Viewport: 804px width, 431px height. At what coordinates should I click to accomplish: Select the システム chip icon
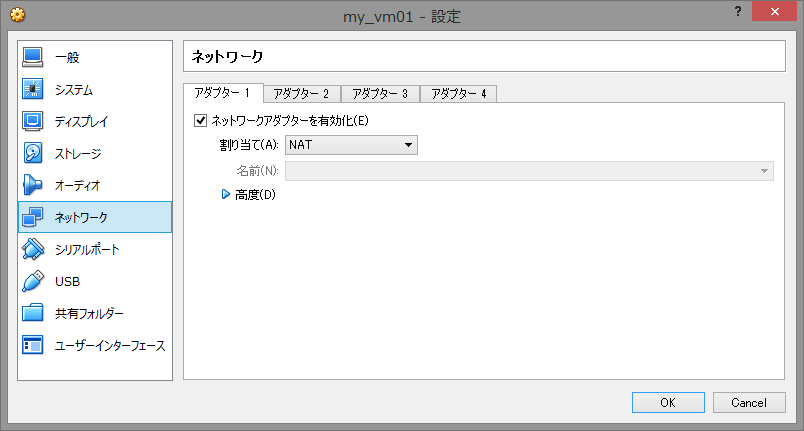[x=32, y=89]
